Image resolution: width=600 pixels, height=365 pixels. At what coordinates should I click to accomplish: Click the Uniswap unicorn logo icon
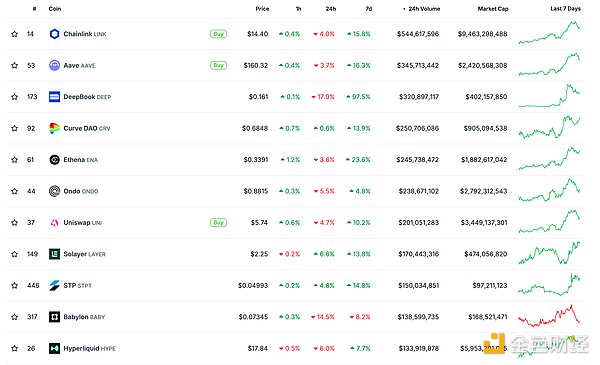click(54, 223)
